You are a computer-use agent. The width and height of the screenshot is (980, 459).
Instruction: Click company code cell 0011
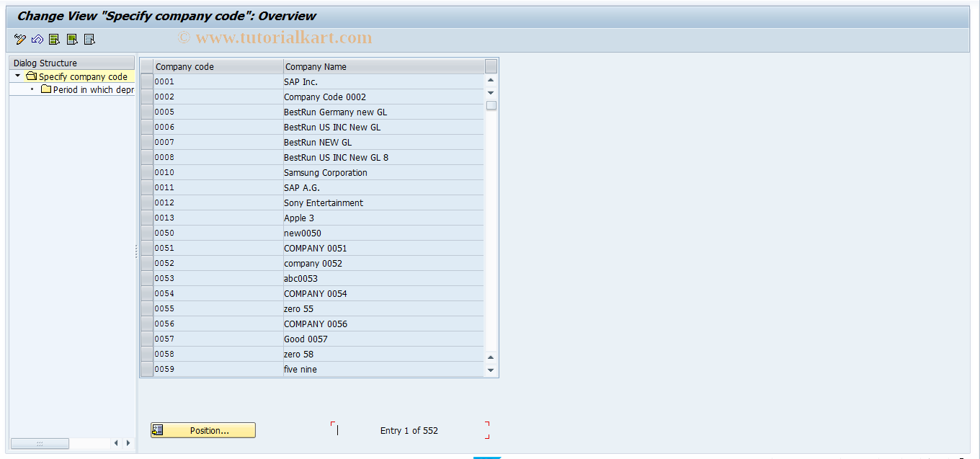click(218, 187)
